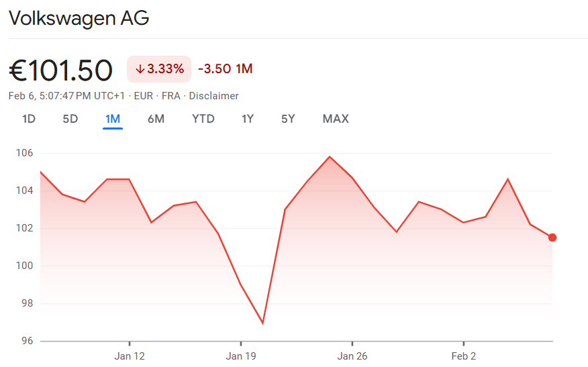
Task: Click the -3.50 1M change text
Action: 225,69
